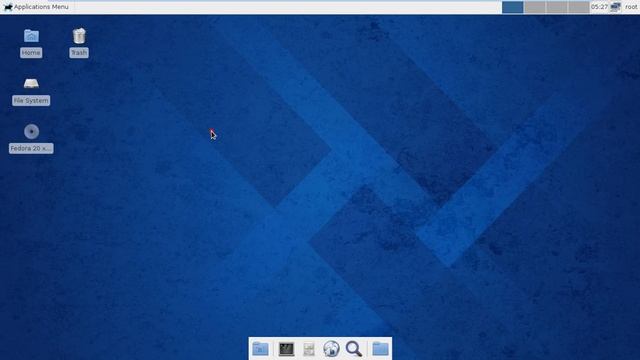Viewport: 640px width, 360px height.
Task: Launch the web browser from the dock
Action: click(331, 349)
